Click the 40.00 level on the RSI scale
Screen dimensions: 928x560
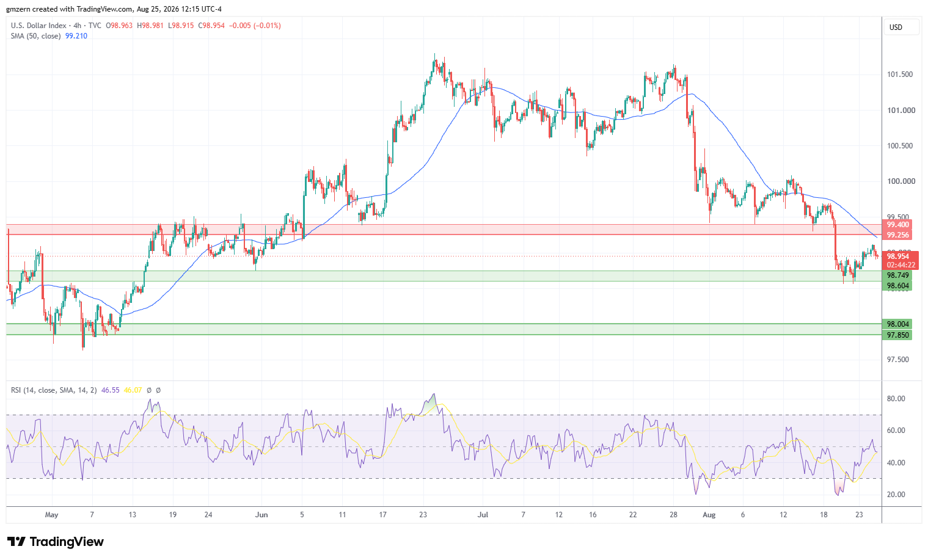[x=896, y=463]
